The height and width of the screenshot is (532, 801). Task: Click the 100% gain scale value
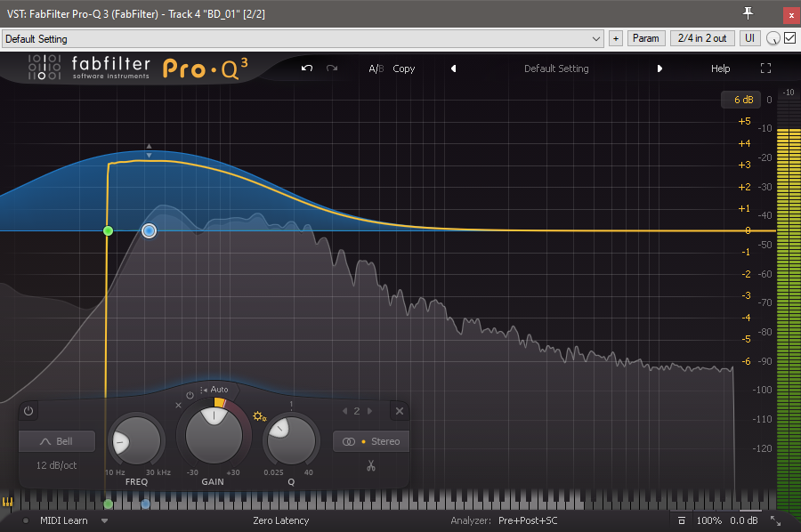tap(709, 520)
